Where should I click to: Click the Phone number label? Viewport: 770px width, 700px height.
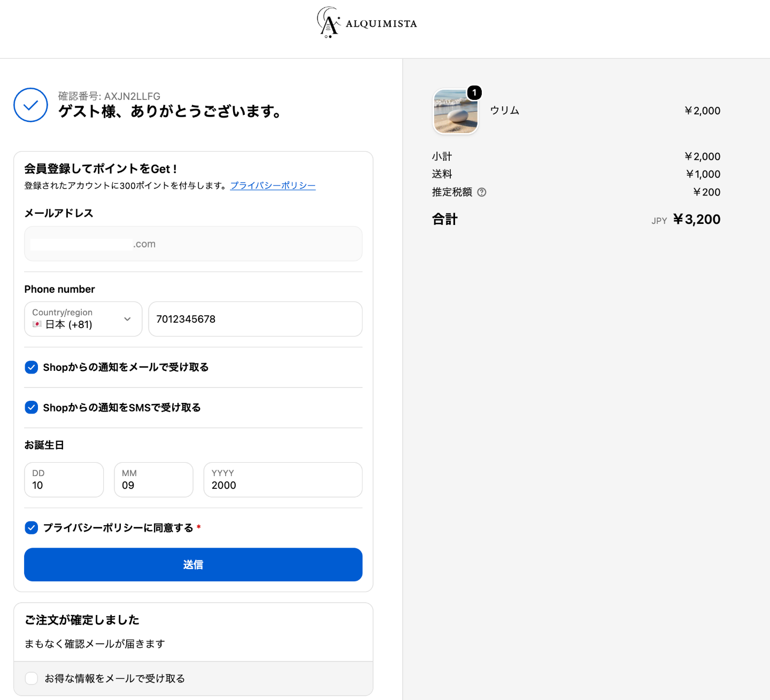click(x=59, y=289)
